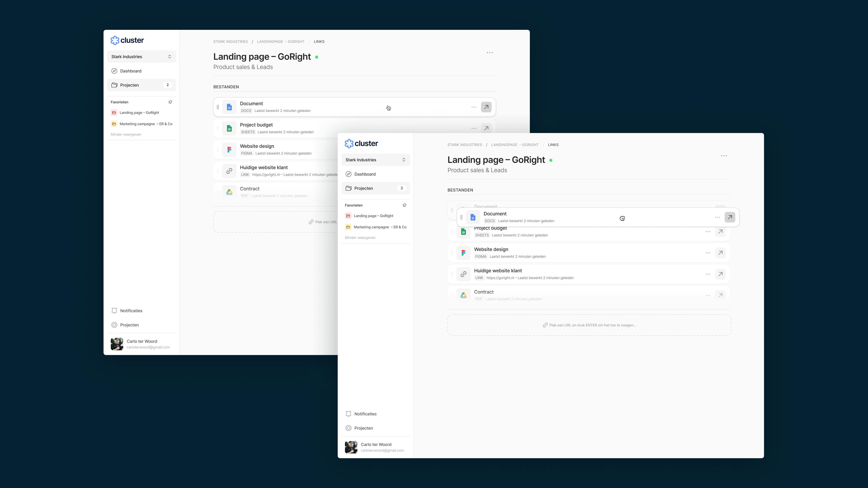868x488 pixels.
Task: Click Drive icon of Contract in front window
Action: point(464,295)
